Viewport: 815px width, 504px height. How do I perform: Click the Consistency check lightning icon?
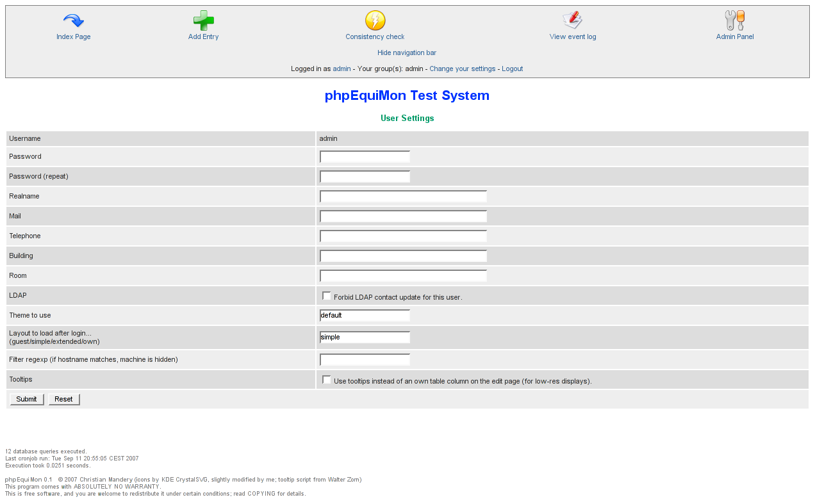pyautogui.click(x=375, y=20)
